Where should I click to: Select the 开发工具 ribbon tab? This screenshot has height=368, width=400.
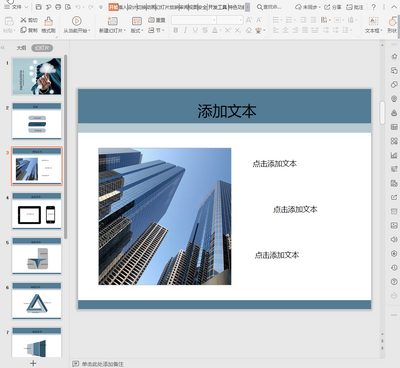click(218, 7)
